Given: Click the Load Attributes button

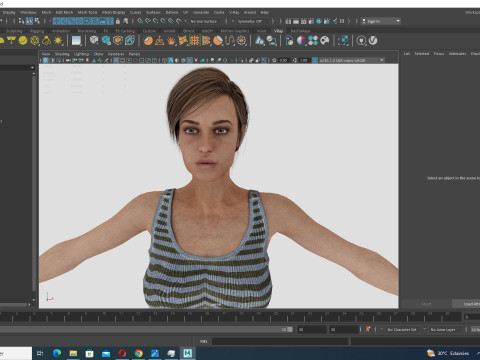Looking at the screenshot, I should point(467,304).
